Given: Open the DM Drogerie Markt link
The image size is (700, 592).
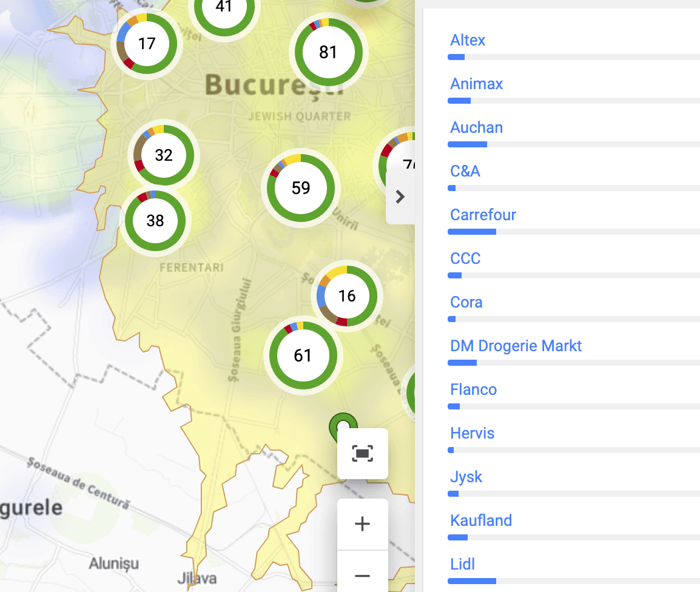Looking at the screenshot, I should tap(516, 346).
